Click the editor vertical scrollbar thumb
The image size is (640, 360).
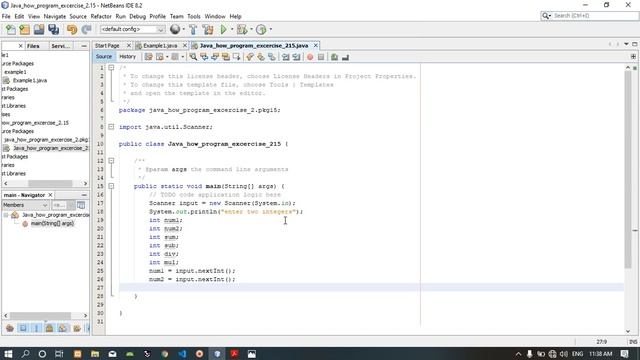click(628, 169)
